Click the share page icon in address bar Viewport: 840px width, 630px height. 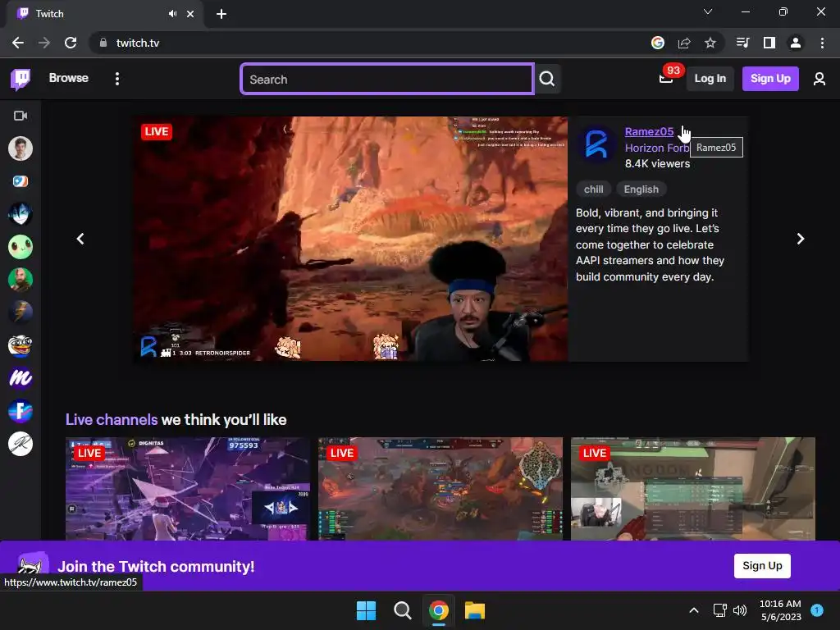point(683,43)
